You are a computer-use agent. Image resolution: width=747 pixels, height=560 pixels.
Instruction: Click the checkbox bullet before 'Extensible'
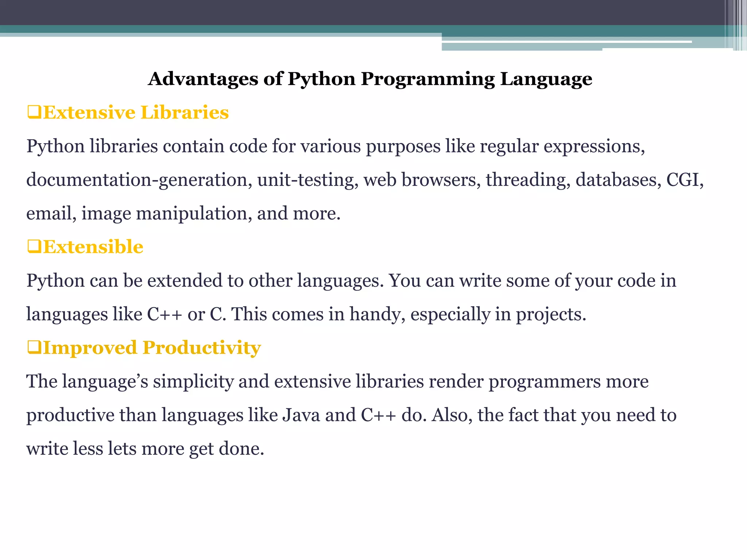[34, 247]
